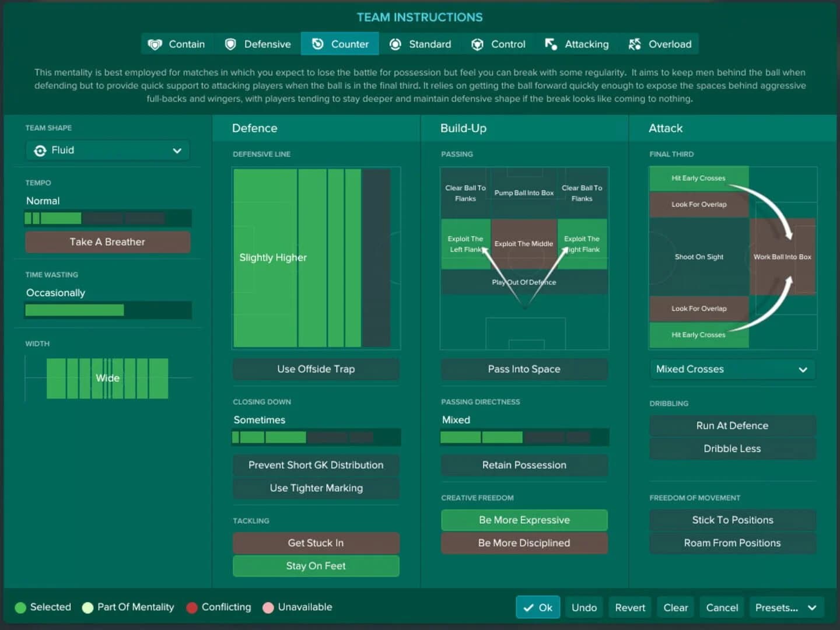The image size is (840, 630).
Task: Activate Take A Breather
Action: pos(107,242)
